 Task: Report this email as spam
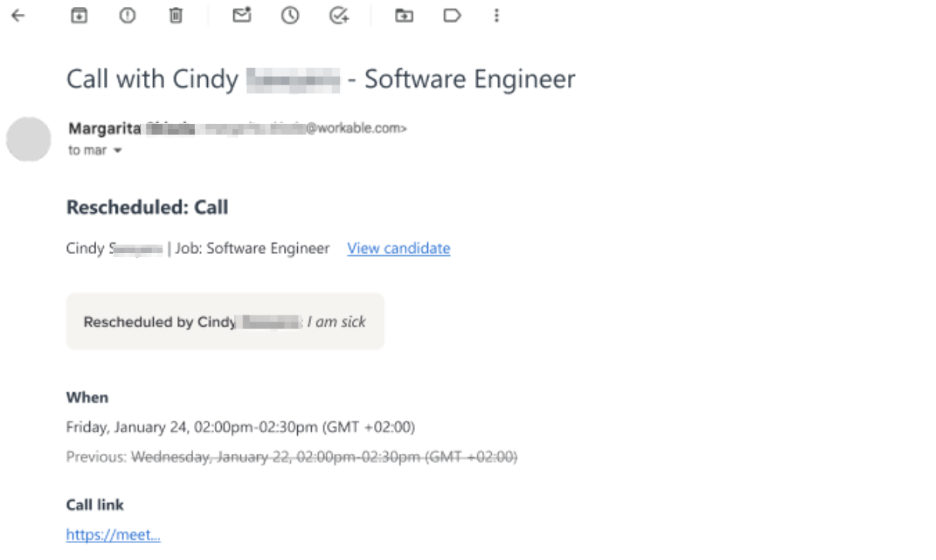click(127, 15)
